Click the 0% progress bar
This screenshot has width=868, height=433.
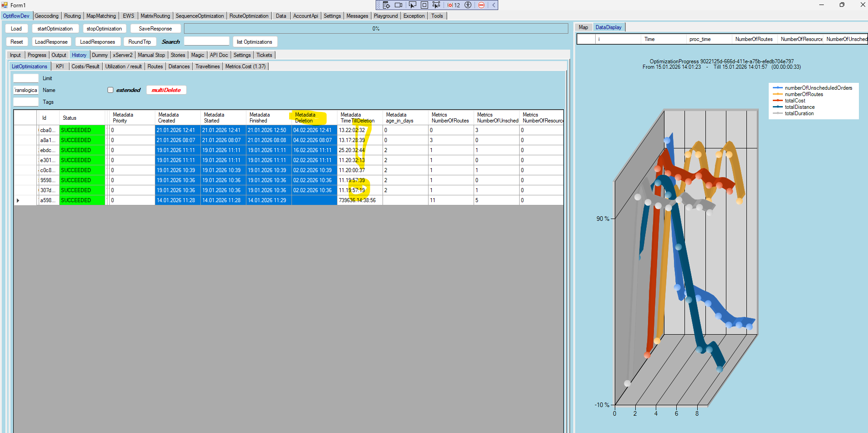pos(376,29)
